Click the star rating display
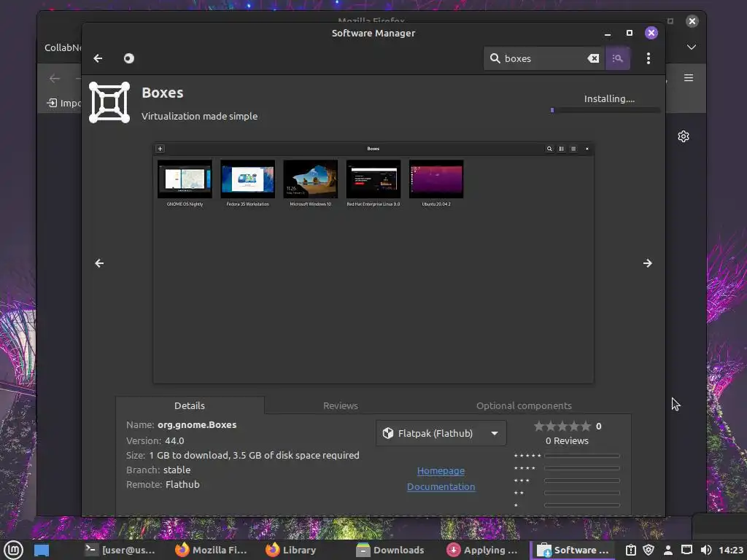 pyautogui.click(x=562, y=426)
